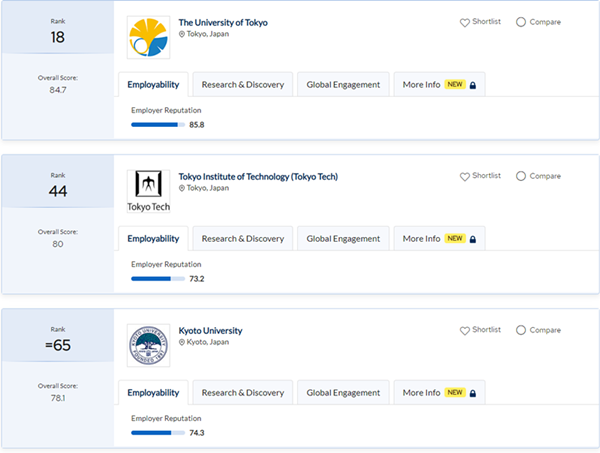
Task: Open Global Engagement tab for Kyoto University
Action: 343,393
